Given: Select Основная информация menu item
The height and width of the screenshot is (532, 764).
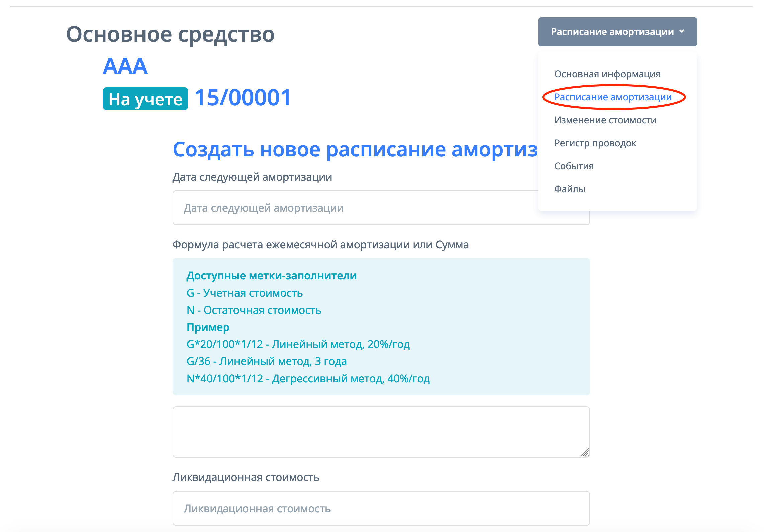Looking at the screenshot, I should pos(607,74).
